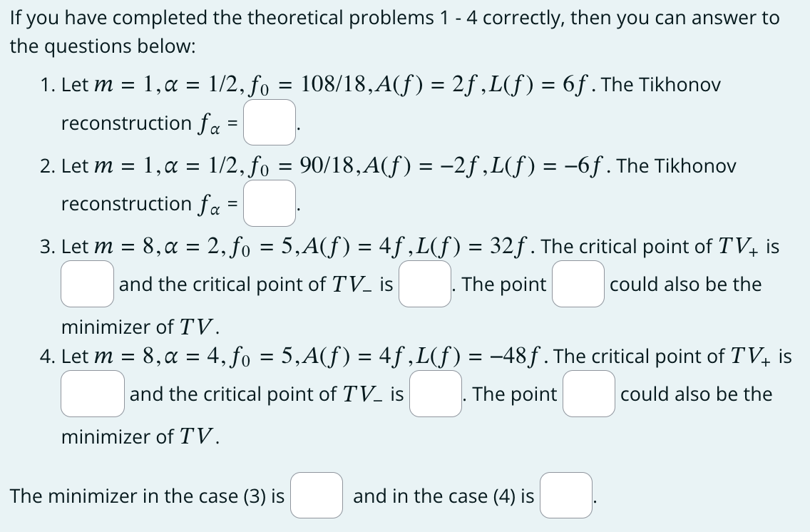Click the Tikhonov reconstruction answer box in question 2
This screenshot has width=810, height=532.
(x=269, y=203)
